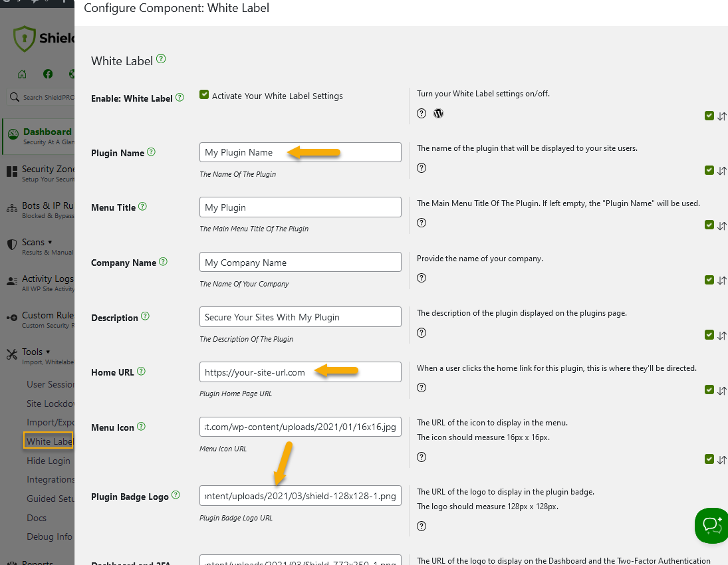This screenshot has width=728, height=565.
Task: Open question-mark info under plugin name description
Action: pos(421,168)
